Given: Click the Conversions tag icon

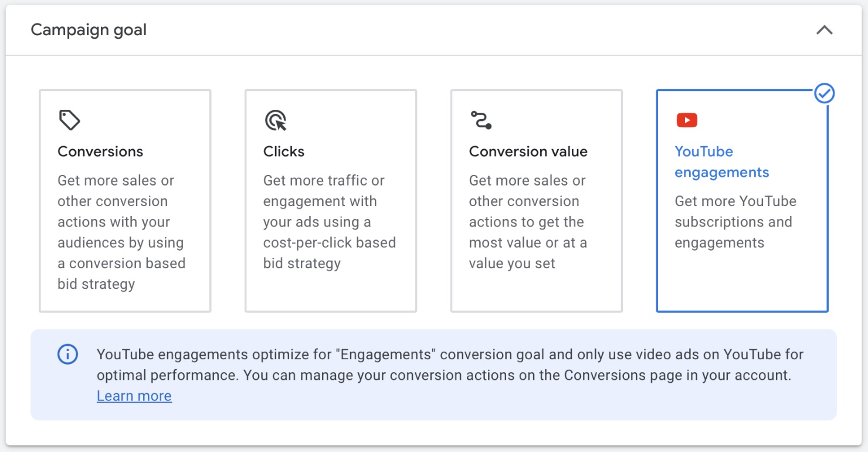Looking at the screenshot, I should pos(69,120).
